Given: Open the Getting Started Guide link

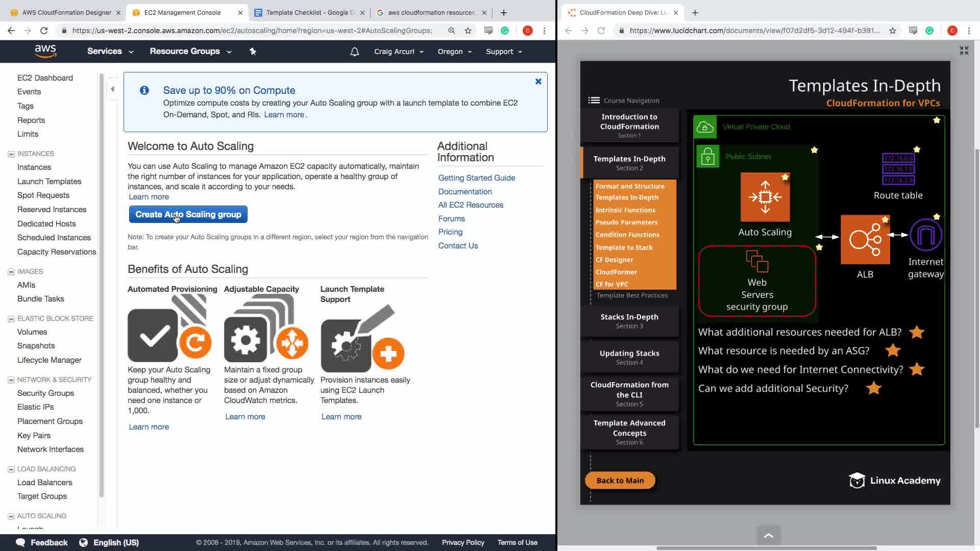Looking at the screenshot, I should 476,178.
